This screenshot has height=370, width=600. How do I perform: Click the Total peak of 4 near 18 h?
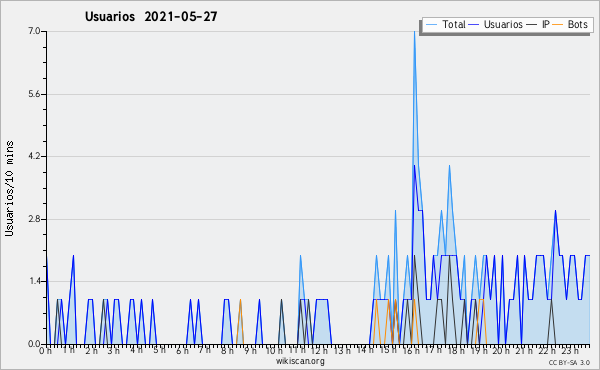point(449,166)
